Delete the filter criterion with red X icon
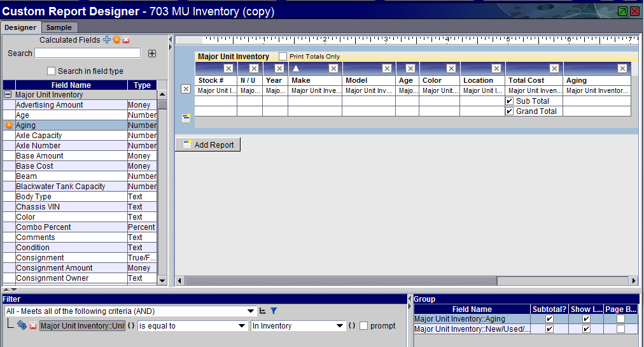This screenshot has height=347, width=644. 33,326
